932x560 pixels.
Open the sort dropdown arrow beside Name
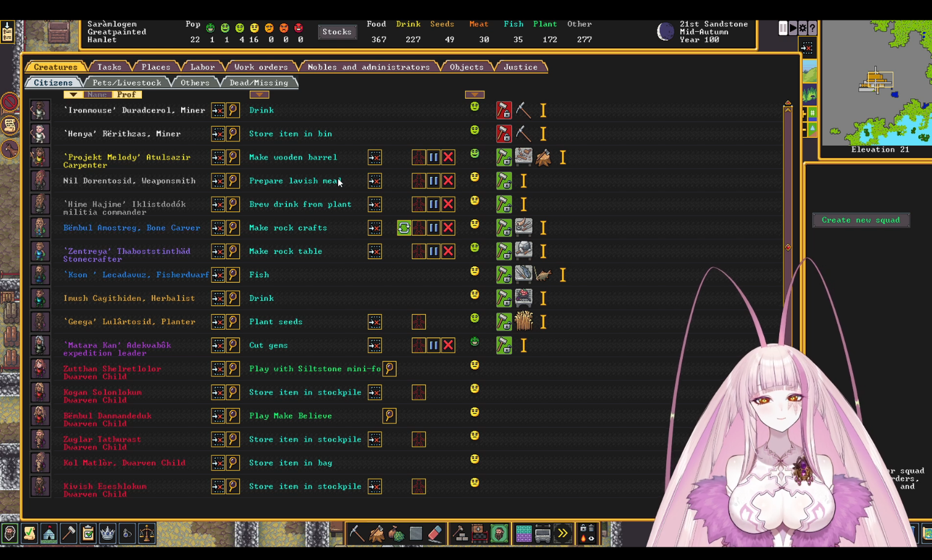pyautogui.click(x=73, y=94)
